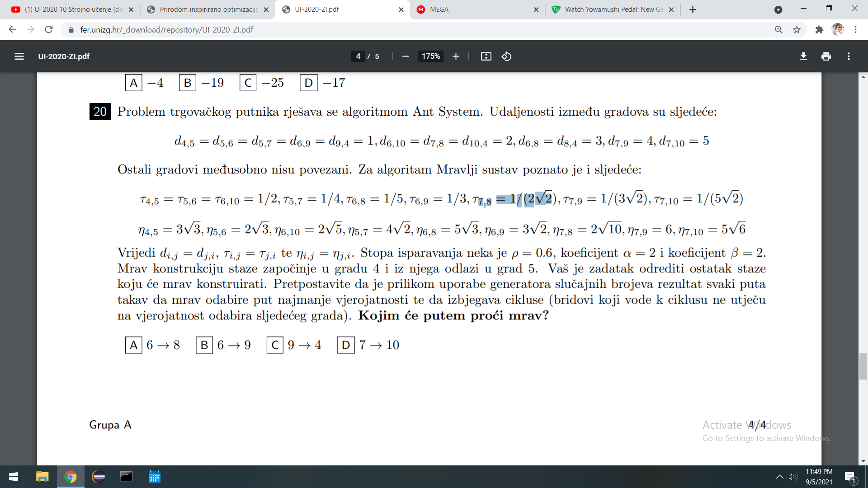The width and height of the screenshot is (868, 488).
Task: Open the Windows Start menu
Action: (14, 477)
